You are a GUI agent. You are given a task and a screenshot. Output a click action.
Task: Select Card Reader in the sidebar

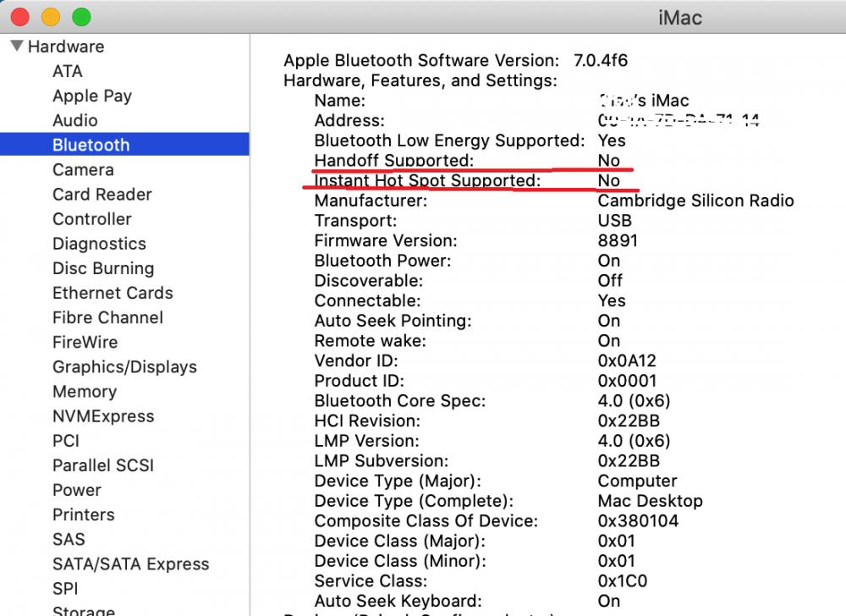(x=102, y=194)
